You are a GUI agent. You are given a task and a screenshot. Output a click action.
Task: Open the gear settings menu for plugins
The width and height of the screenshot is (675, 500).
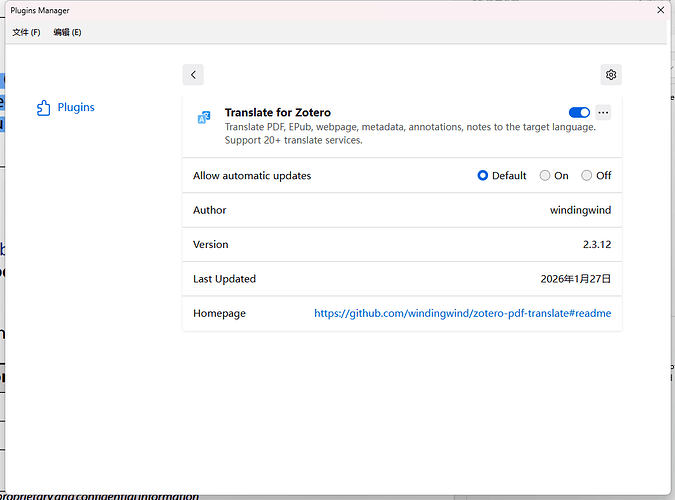(x=611, y=74)
